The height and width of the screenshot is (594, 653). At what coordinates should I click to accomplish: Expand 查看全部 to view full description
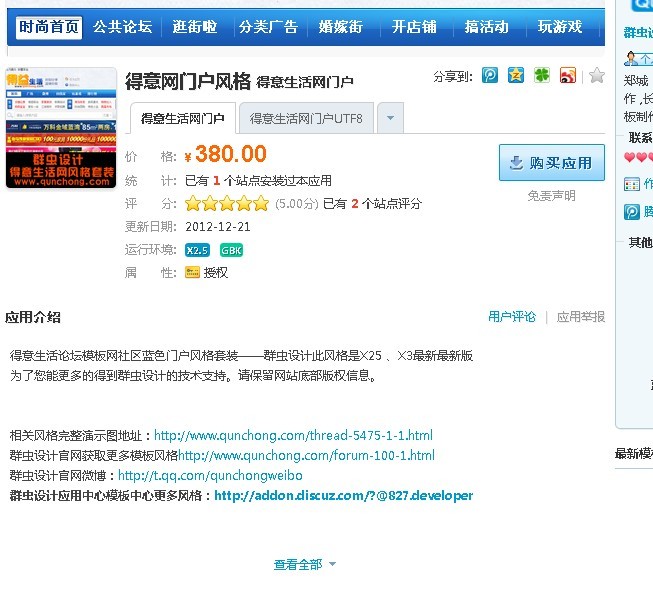point(304,565)
